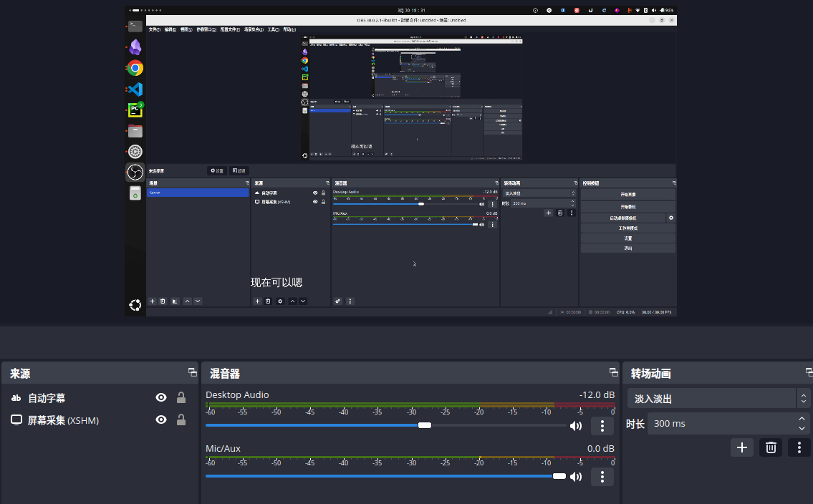813x504 pixels.
Task: Click the lock icon for 屏幕采集 (XSHM)
Action: (x=181, y=420)
